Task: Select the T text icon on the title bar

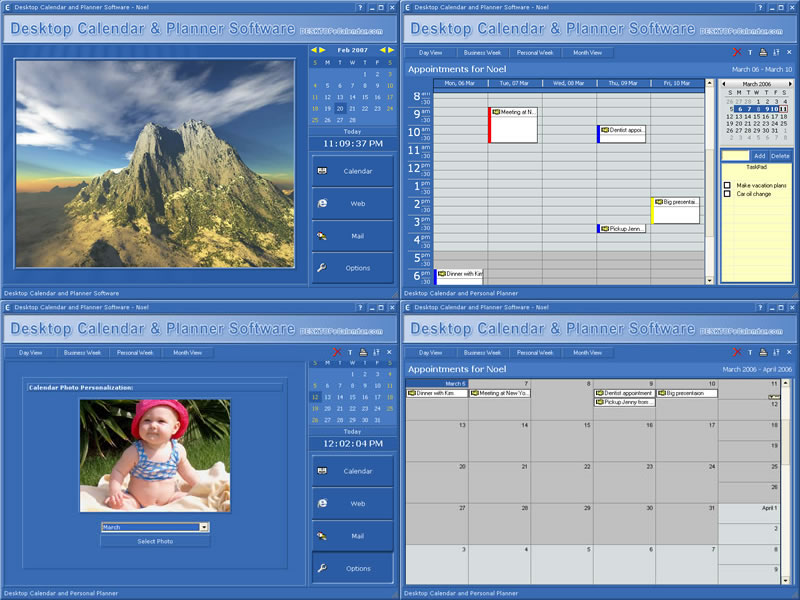Action: 750,52
